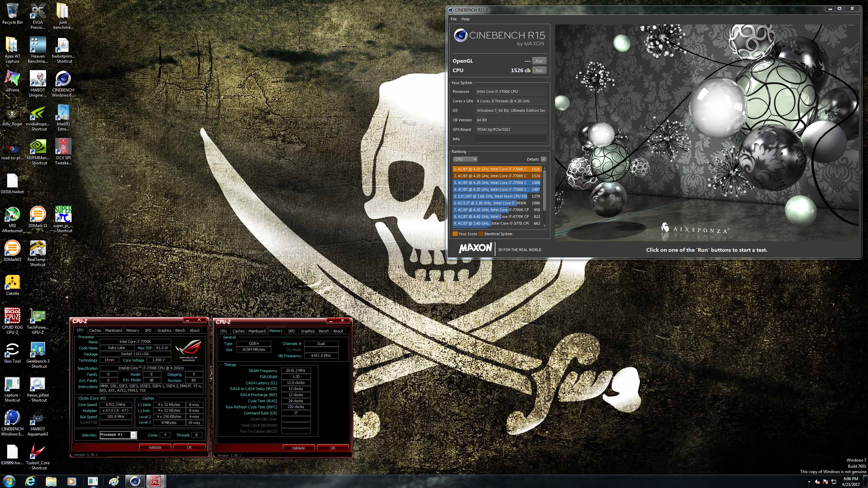
Task: Open wPrime desktop icon
Action: tap(13, 82)
